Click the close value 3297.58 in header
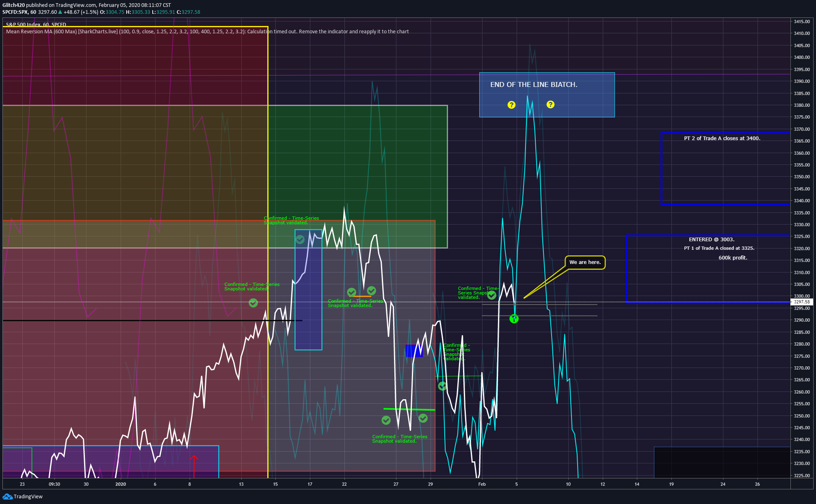 pyautogui.click(x=190, y=12)
